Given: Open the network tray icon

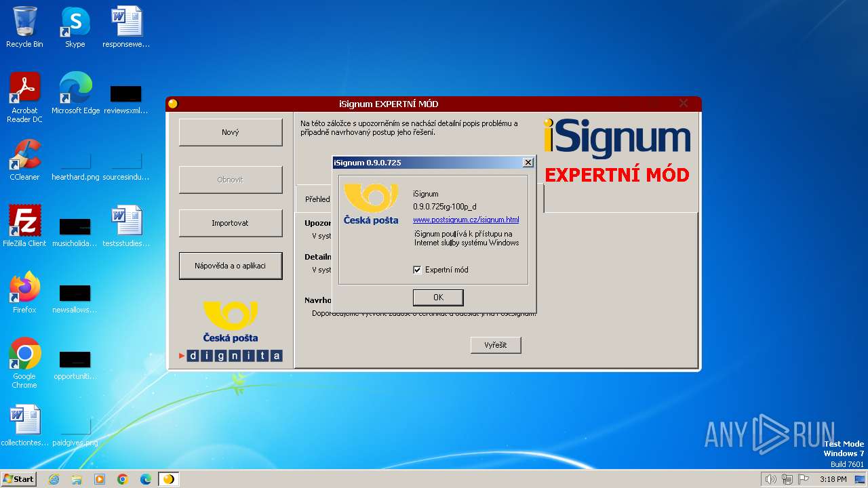Looking at the screenshot, I should click(787, 479).
